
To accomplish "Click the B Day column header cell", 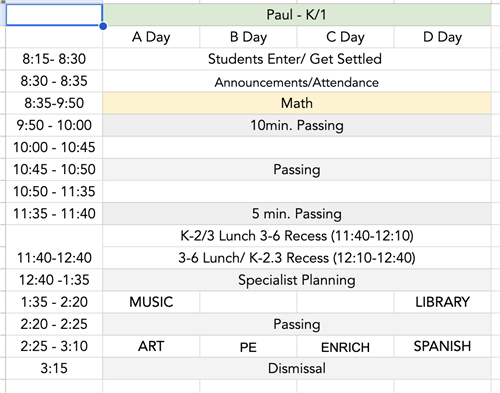I will click(x=248, y=37).
